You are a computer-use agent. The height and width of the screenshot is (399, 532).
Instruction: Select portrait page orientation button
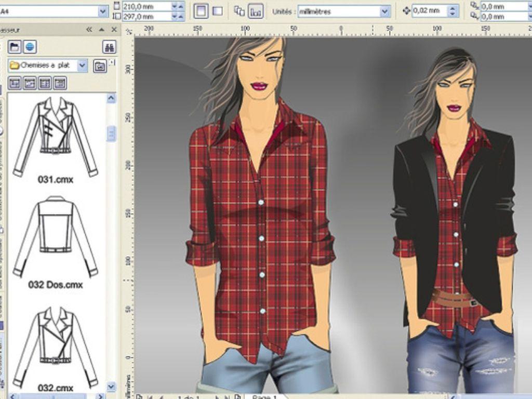pos(201,11)
